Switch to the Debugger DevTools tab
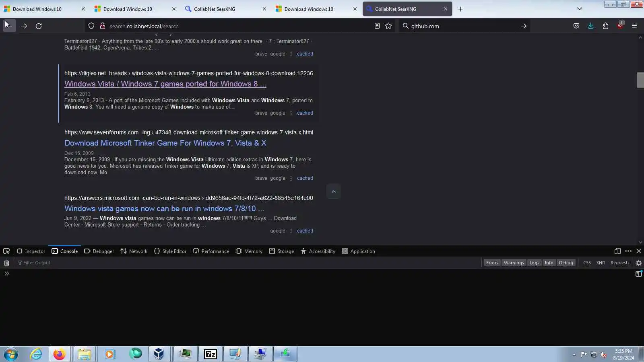The image size is (644, 362). pyautogui.click(x=99, y=251)
